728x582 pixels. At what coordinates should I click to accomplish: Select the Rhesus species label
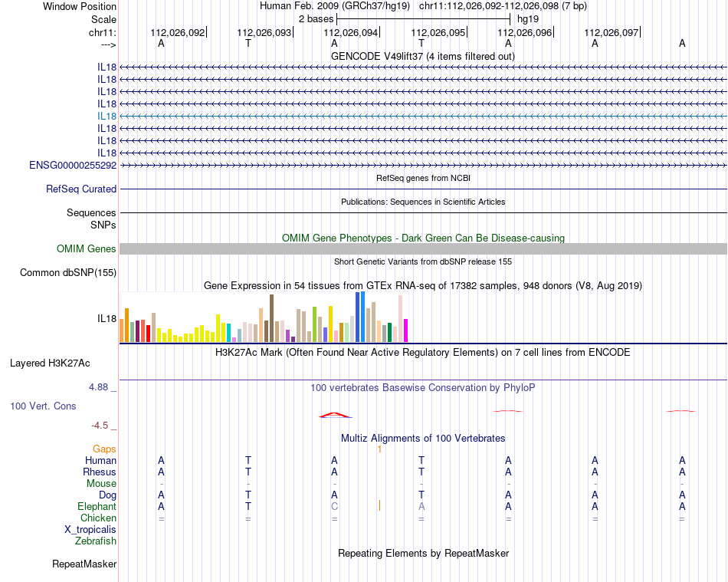[100, 472]
